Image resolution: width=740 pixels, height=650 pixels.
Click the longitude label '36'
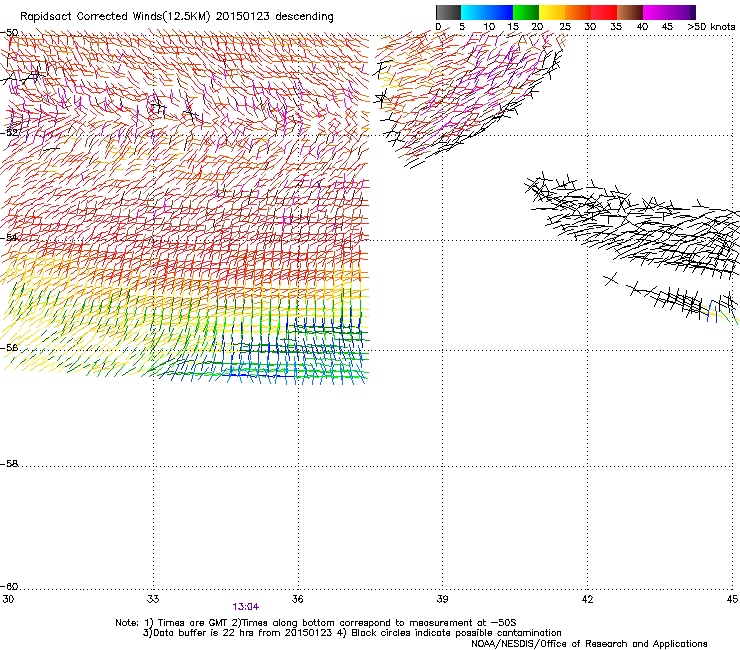pyautogui.click(x=297, y=599)
